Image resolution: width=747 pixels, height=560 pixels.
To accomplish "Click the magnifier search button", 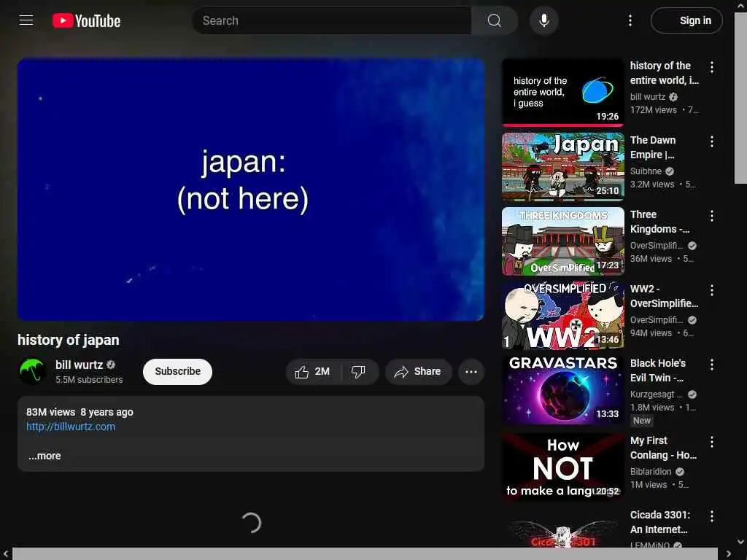I will click(494, 20).
